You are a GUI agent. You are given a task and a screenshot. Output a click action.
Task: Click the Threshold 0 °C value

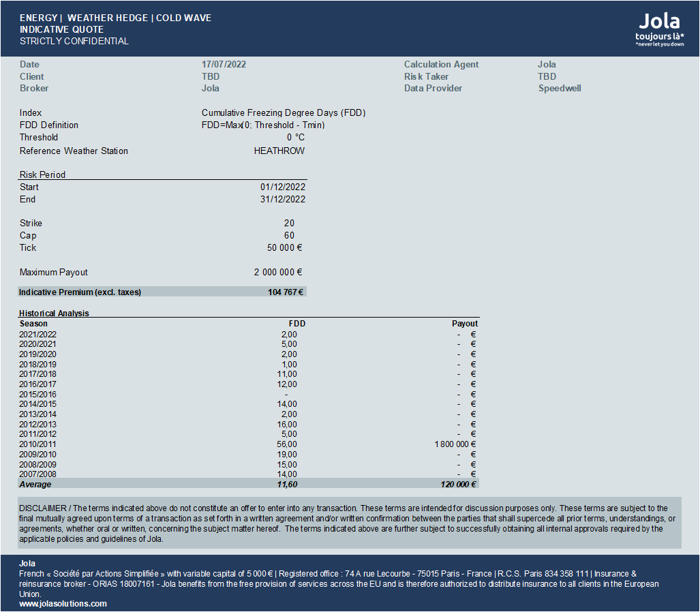coord(296,138)
